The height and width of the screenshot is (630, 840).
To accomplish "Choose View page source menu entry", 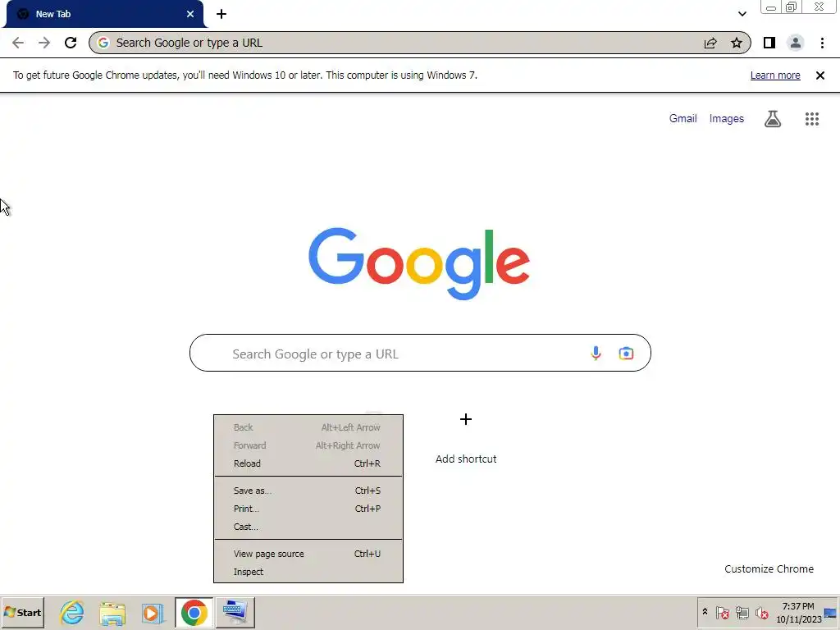I will click(308, 554).
